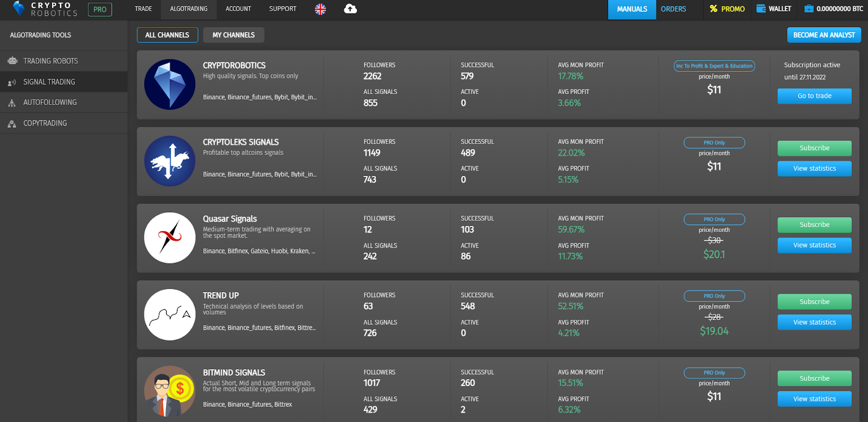This screenshot has height=422, width=868.
Task: Open the CRYPTOROBOTICS channel avatar
Action: [170, 84]
